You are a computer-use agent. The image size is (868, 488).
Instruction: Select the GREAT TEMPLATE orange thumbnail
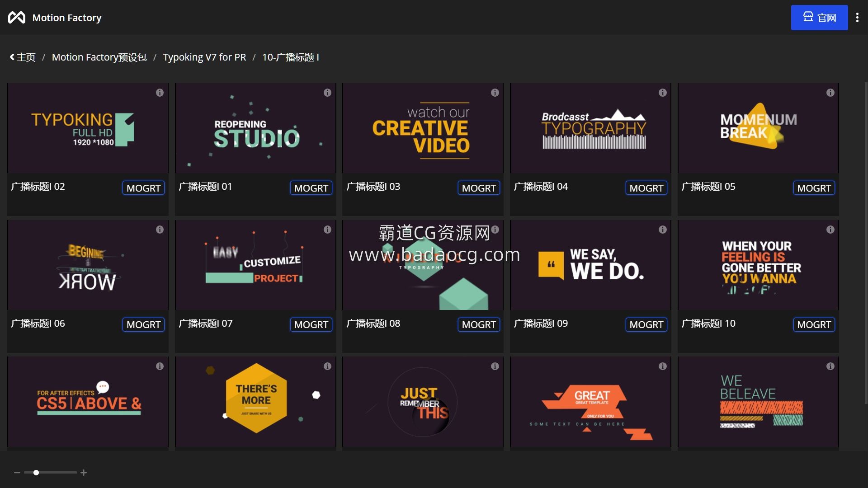pos(590,402)
